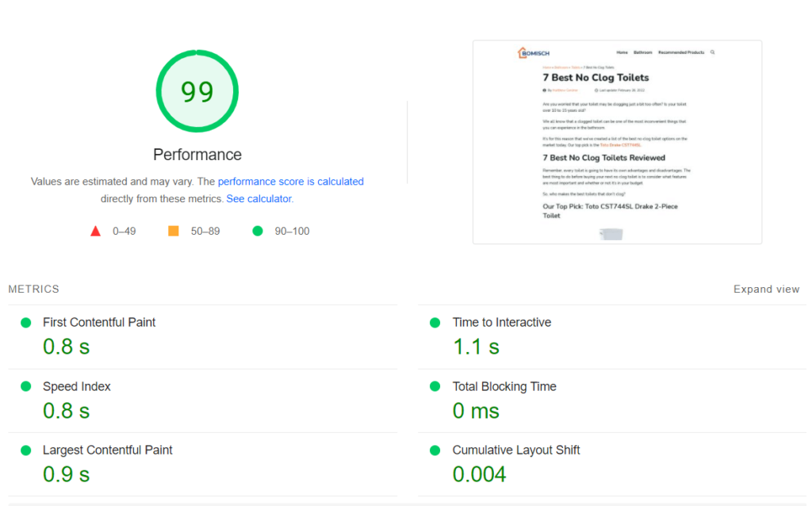Click the green 99 performance score gauge
Screen dimensions: 812x506
click(197, 91)
